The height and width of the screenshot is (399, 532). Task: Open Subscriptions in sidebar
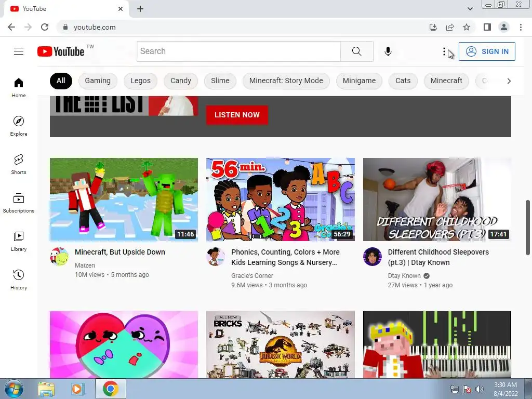pyautogui.click(x=19, y=203)
